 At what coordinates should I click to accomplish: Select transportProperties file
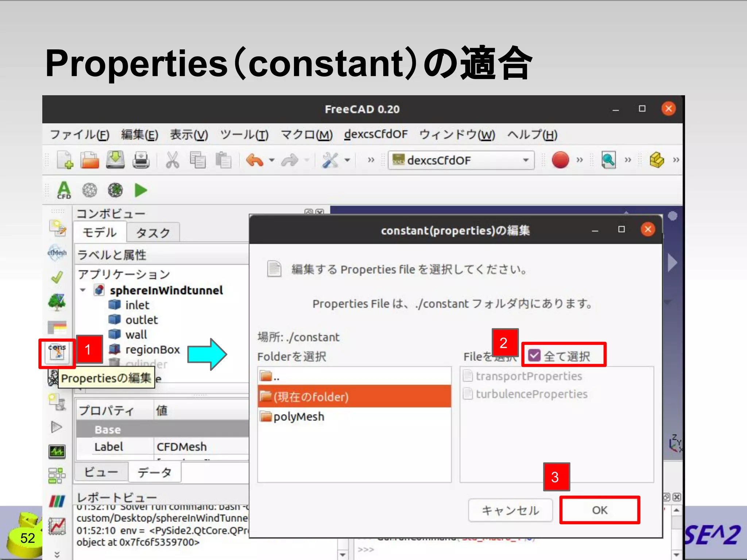529,376
